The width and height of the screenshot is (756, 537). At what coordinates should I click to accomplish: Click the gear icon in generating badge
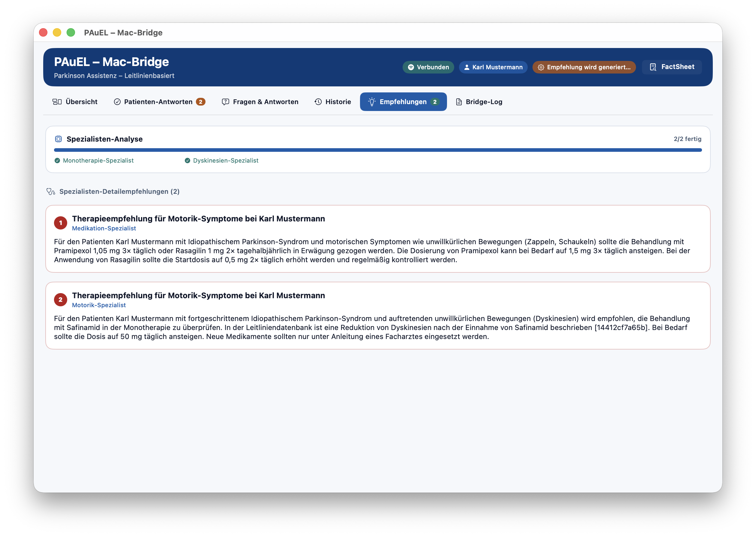pos(541,67)
